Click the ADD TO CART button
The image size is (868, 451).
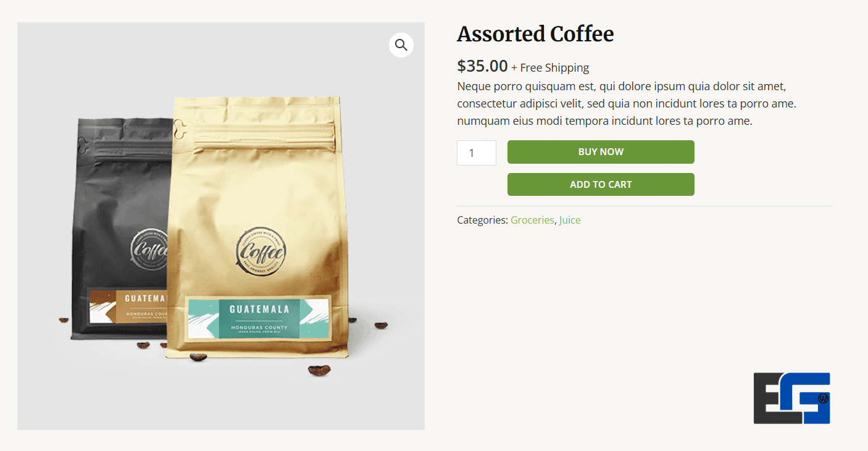pos(601,185)
